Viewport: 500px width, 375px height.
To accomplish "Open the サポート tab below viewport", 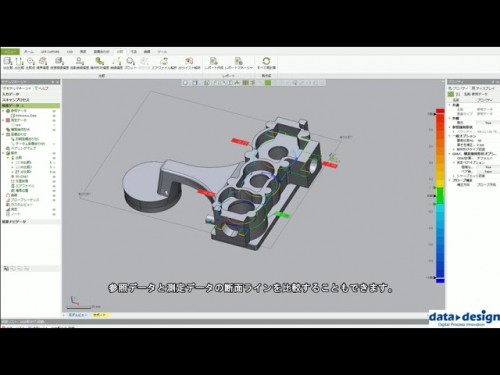I will tap(99, 315).
